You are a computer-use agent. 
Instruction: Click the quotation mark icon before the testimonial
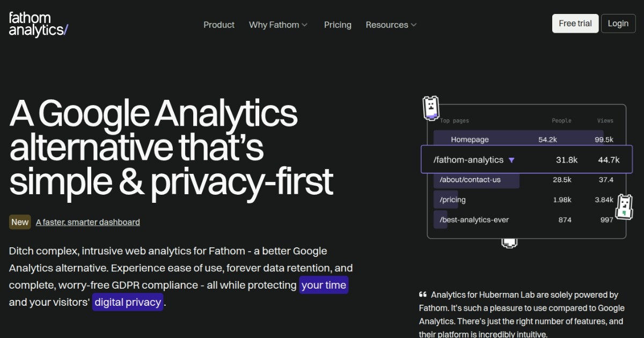[423, 294]
